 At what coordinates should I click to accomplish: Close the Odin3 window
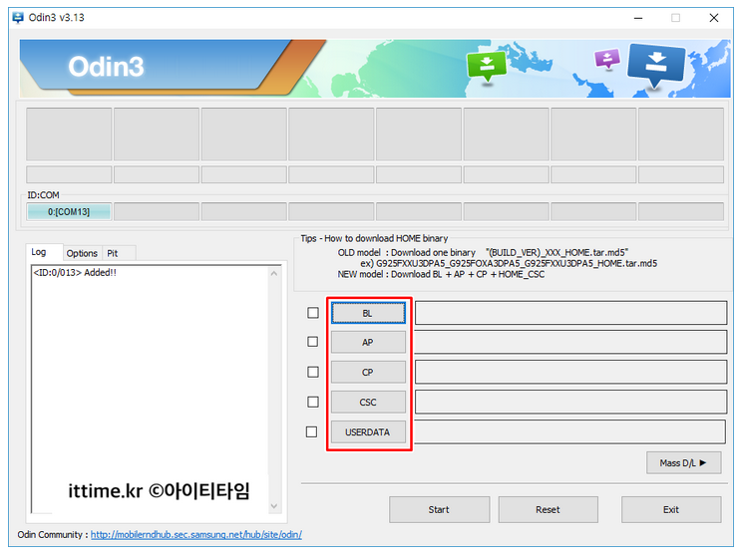tap(714, 18)
